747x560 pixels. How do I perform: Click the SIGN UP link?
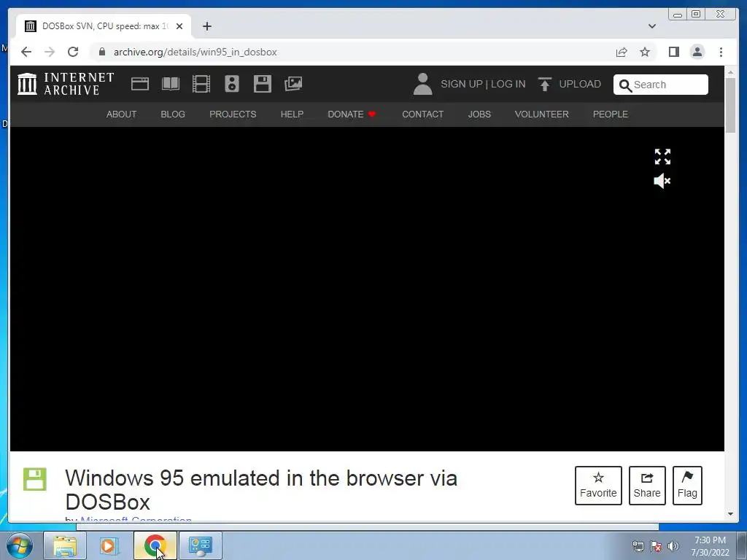pos(462,85)
